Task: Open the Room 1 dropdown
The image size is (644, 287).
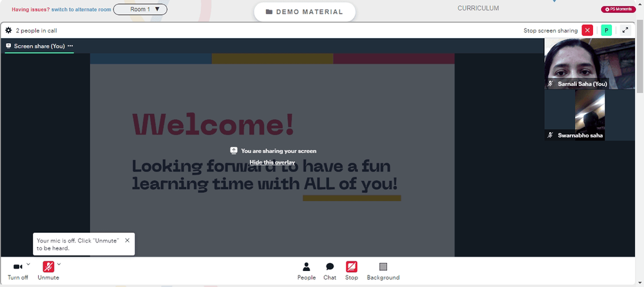Action: click(x=140, y=9)
